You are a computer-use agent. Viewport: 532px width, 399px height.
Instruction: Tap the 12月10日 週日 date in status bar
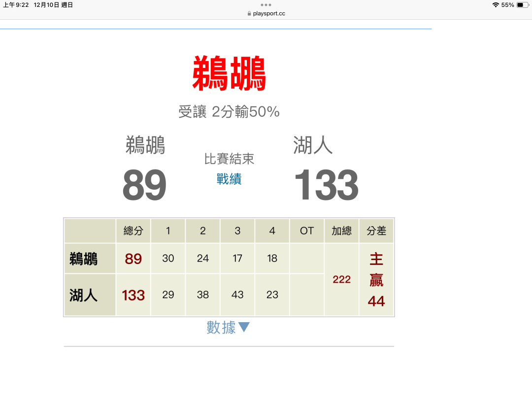(53, 5)
